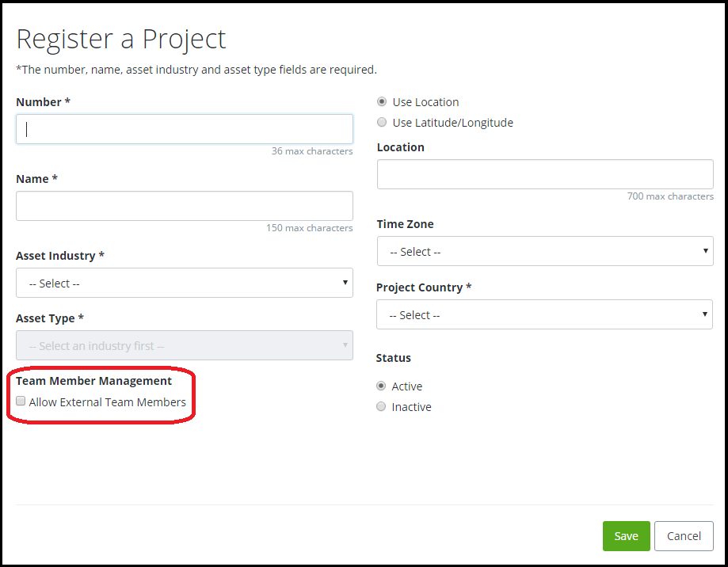Focus the project Number input field

pos(185,129)
